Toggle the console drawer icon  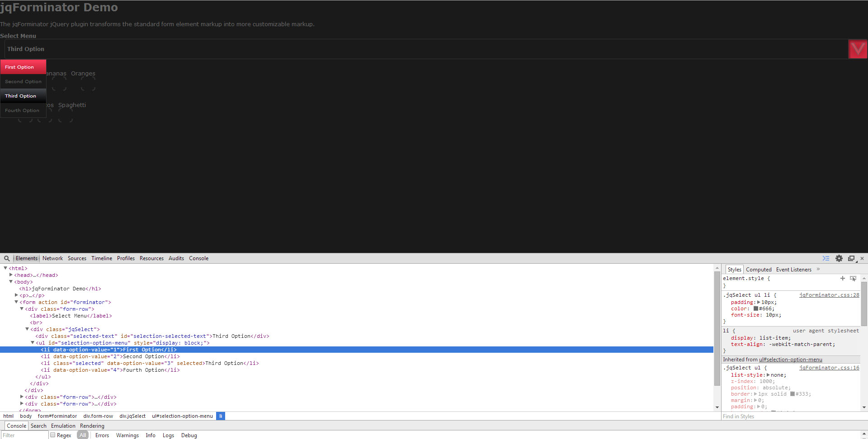(826, 258)
